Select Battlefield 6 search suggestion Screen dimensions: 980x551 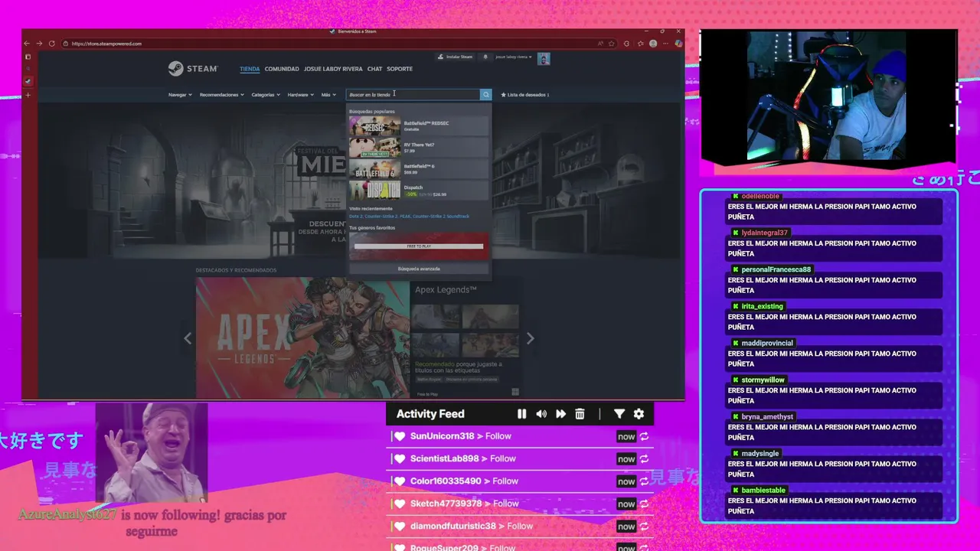419,169
